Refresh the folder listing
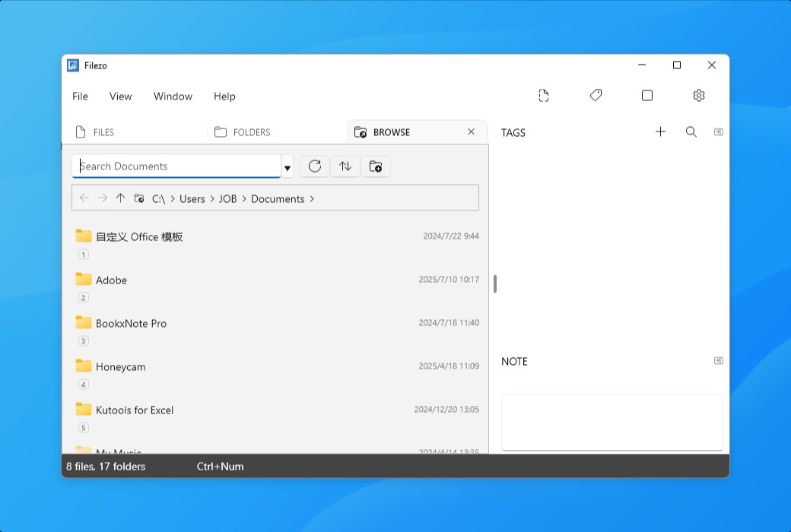The image size is (791, 532). pos(315,166)
